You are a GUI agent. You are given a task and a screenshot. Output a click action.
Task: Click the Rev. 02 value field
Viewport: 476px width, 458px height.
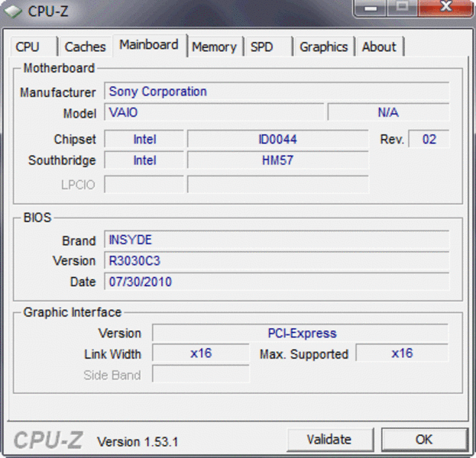(x=429, y=139)
